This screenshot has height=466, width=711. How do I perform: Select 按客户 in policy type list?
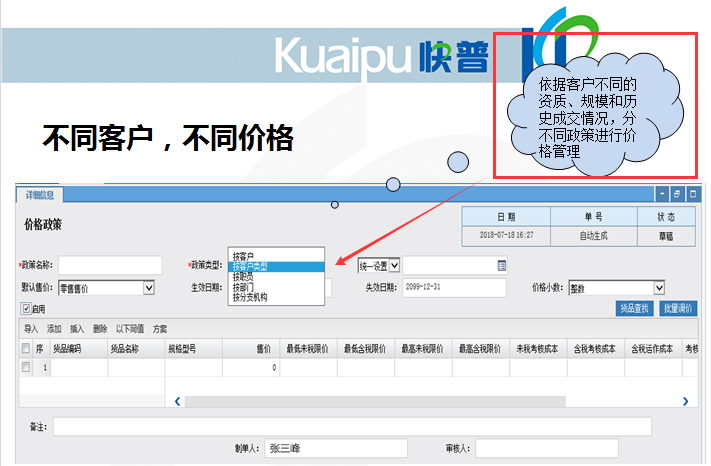tap(276, 256)
